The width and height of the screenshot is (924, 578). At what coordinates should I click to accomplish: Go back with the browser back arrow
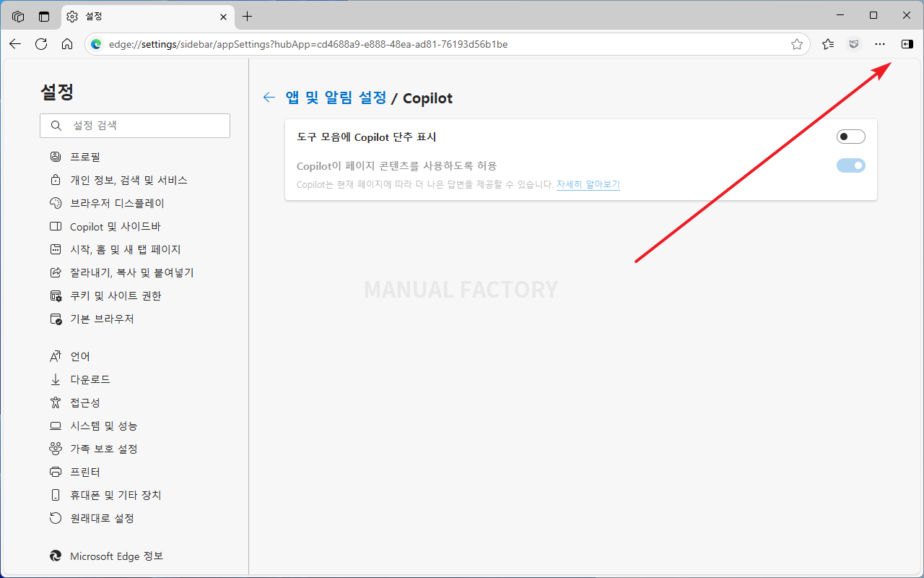(15, 44)
